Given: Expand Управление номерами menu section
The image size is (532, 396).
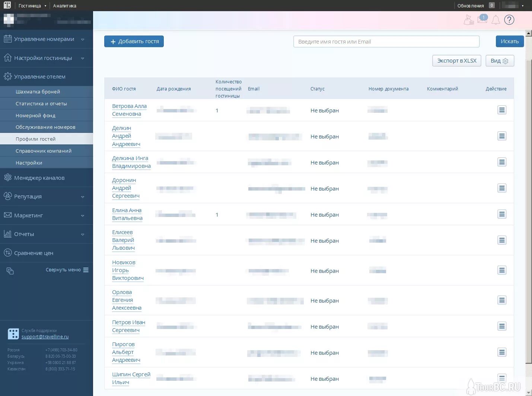Looking at the screenshot, I should 46,39.
